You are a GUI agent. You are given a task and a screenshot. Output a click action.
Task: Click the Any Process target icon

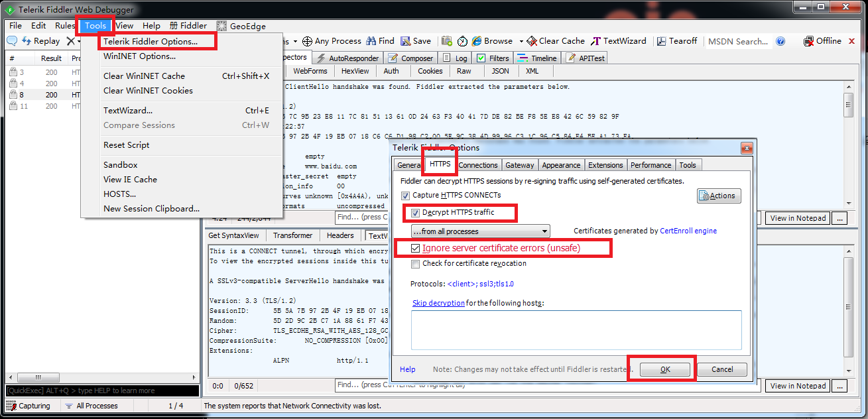click(x=308, y=41)
